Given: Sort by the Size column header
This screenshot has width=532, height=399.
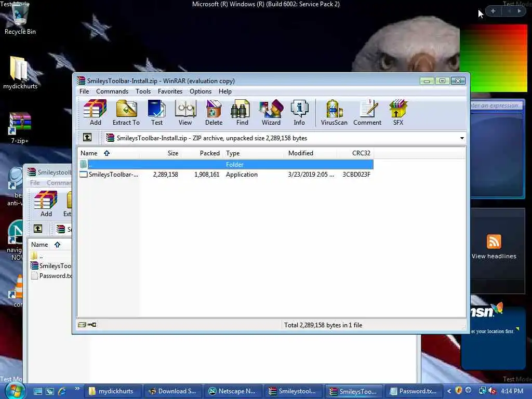Looking at the screenshot, I should tap(160, 153).
